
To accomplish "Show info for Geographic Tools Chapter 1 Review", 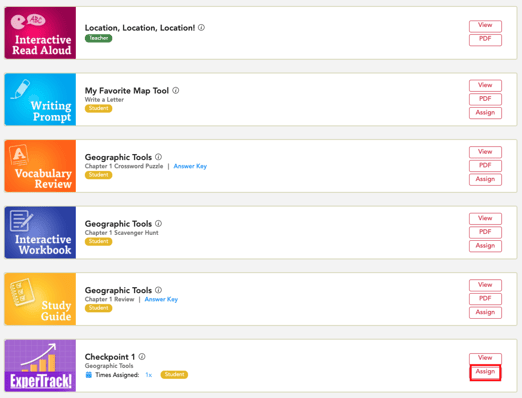I will [x=159, y=290].
